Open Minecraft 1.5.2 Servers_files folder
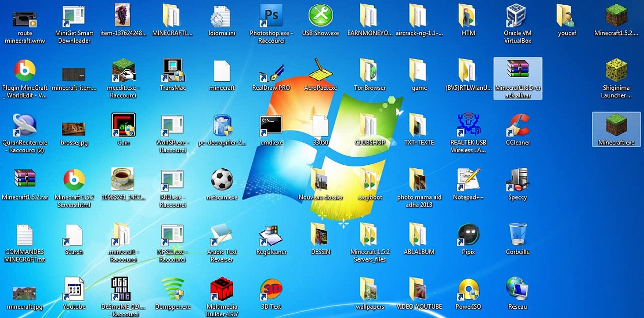Screen dimensions: 644x318 point(369,234)
